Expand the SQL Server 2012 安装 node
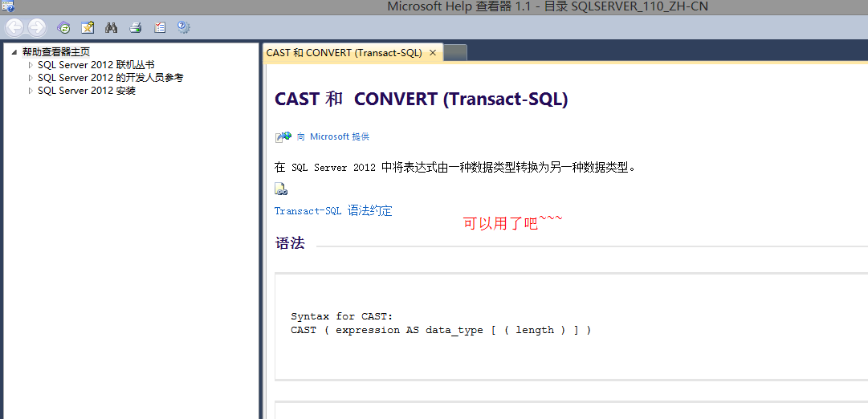 click(x=31, y=91)
